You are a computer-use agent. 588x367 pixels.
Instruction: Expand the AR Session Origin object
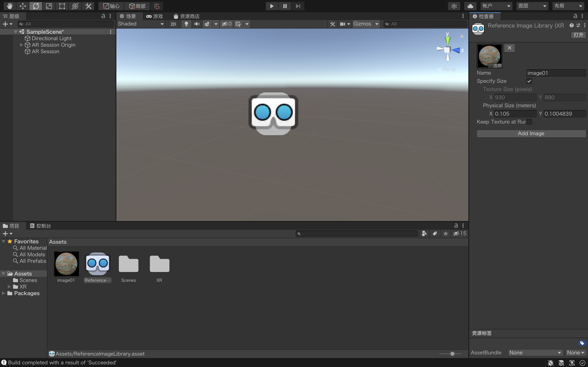point(21,45)
